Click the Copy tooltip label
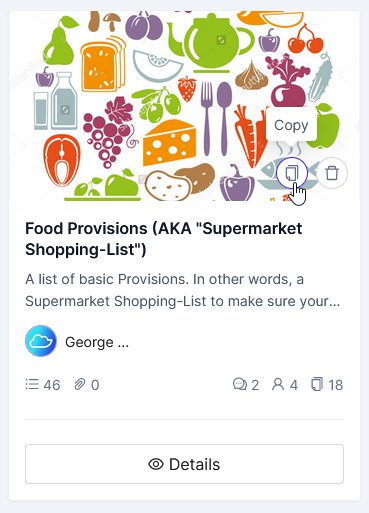The image size is (369, 513). coord(291,125)
